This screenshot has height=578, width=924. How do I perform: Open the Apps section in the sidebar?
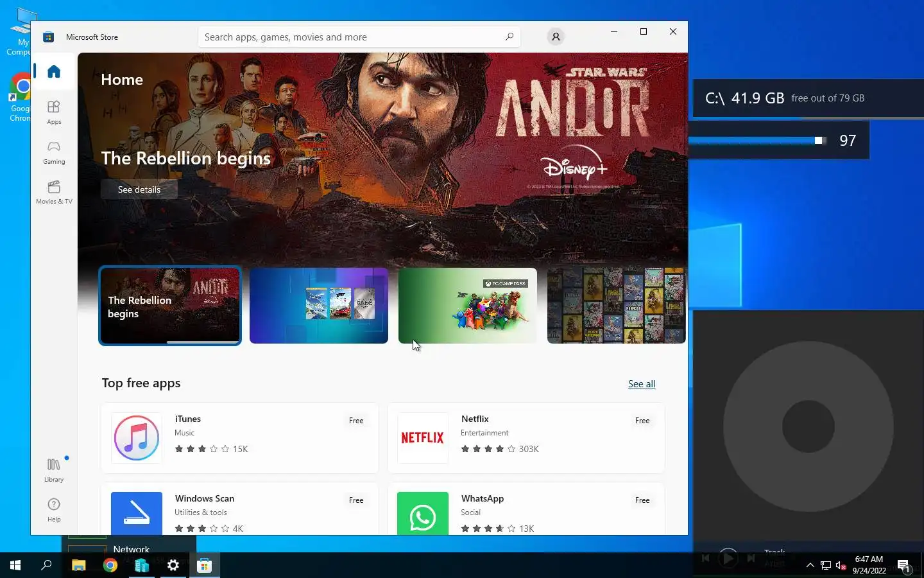pyautogui.click(x=54, y=112)
